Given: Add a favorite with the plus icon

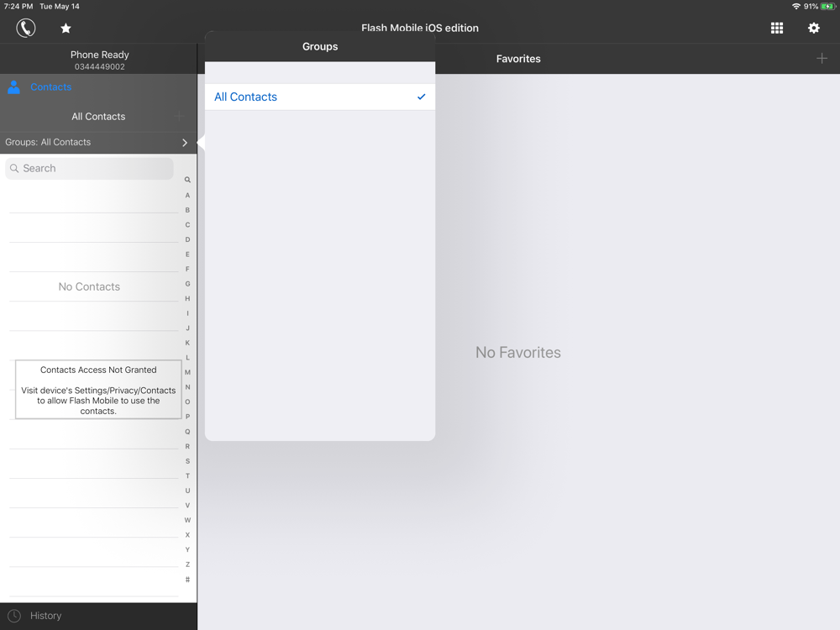Looking at the screenshot, I should 822,59.
